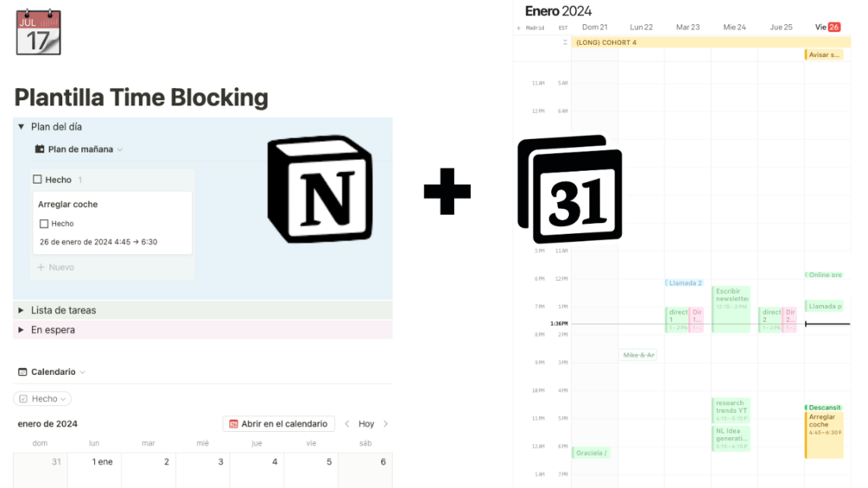Go to previous month with left arrow
The width and height of the screenshot is (868, 488).
(347, 424)
